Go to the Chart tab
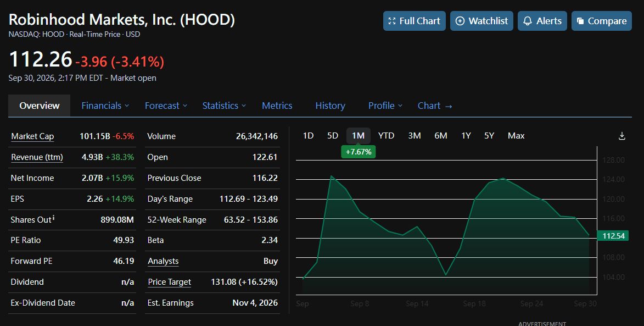This screenshot has height=326, width=644. pyautogui.click(x=435, y=106)
